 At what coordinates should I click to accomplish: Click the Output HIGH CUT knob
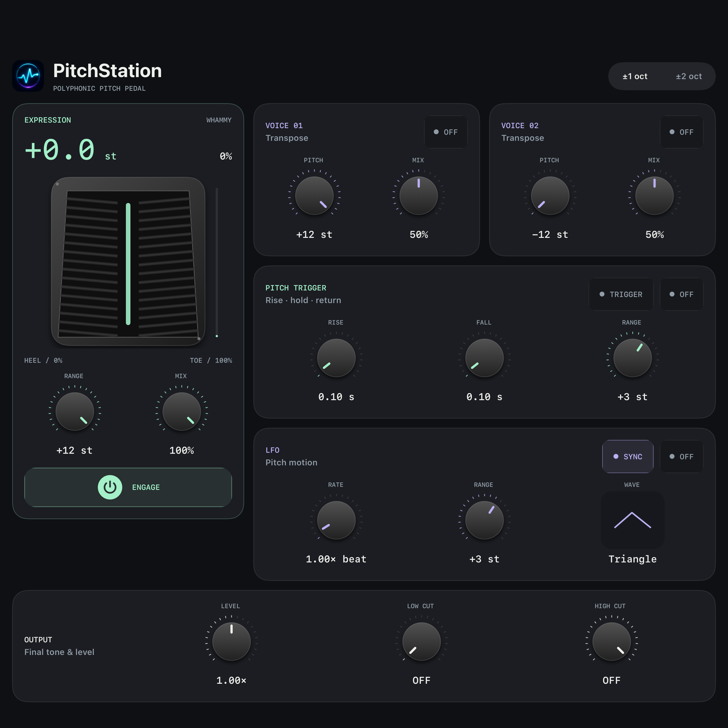[611, 641]
